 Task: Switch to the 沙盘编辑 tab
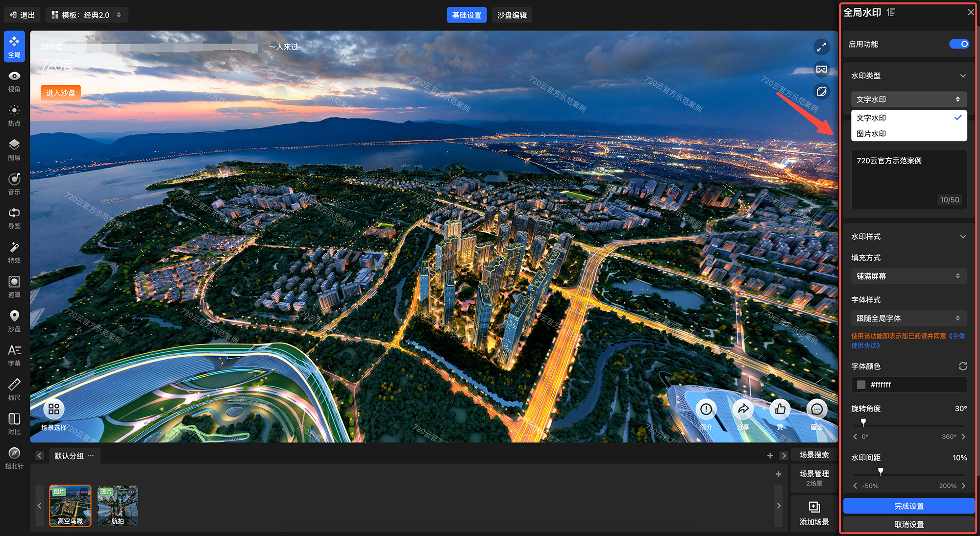(512, 15)
